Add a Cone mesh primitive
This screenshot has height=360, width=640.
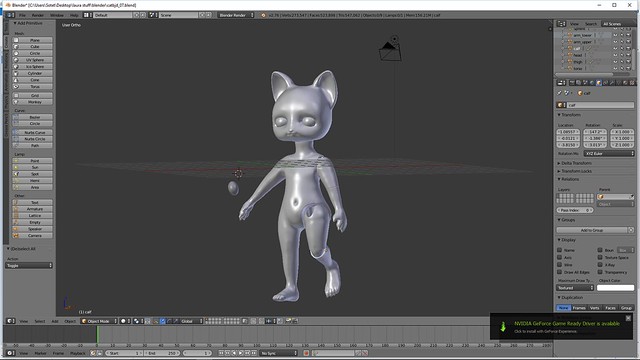point(32,80)
